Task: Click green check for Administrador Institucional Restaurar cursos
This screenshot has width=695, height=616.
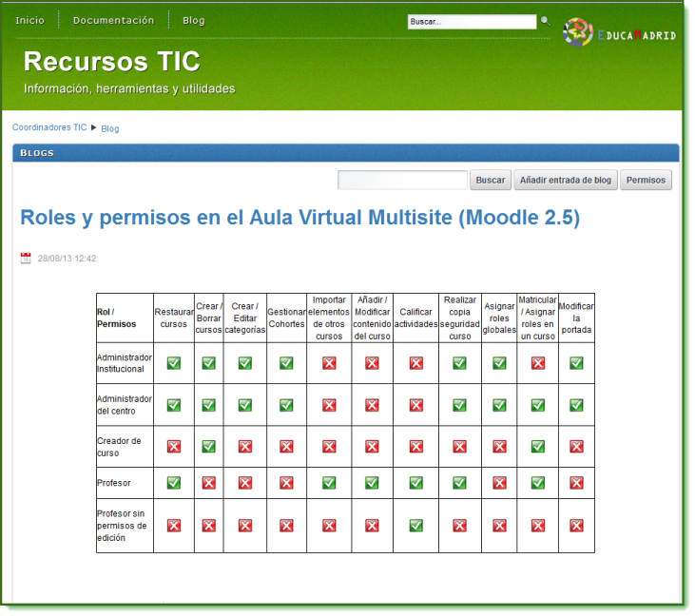Action: coord(174,363)
